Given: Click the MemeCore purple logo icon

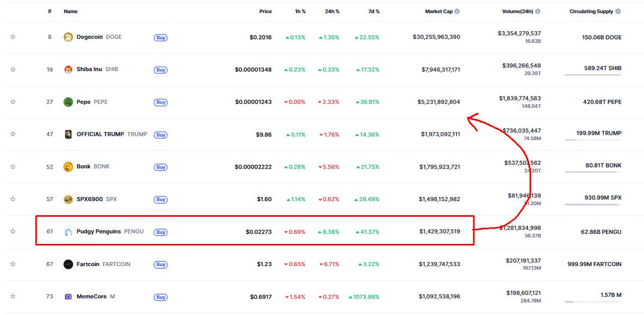Looking at the screenshot, I should point(68,297).
